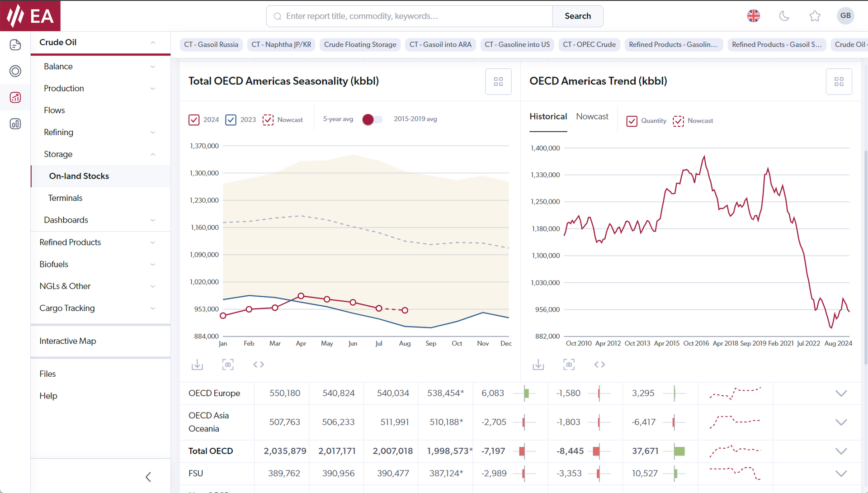868x493 pixels.
Task: Expand the Biofuels section
Action: 153,265
